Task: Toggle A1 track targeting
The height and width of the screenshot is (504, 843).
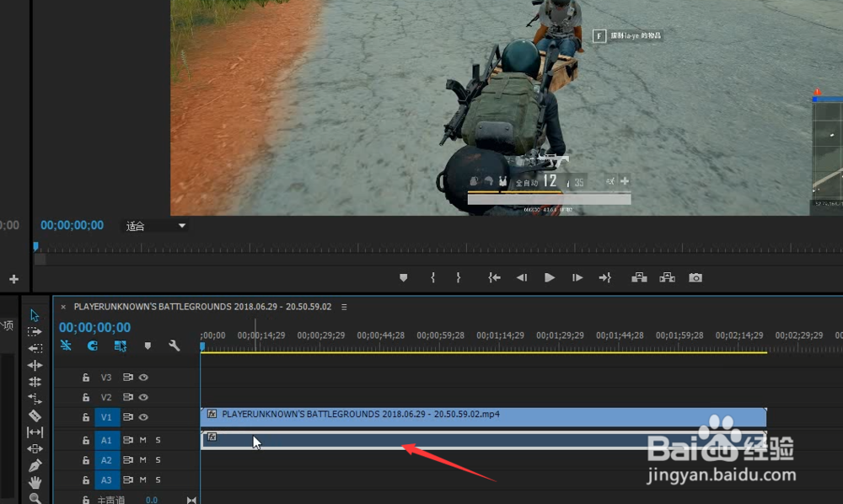Action: click(107, 440)
